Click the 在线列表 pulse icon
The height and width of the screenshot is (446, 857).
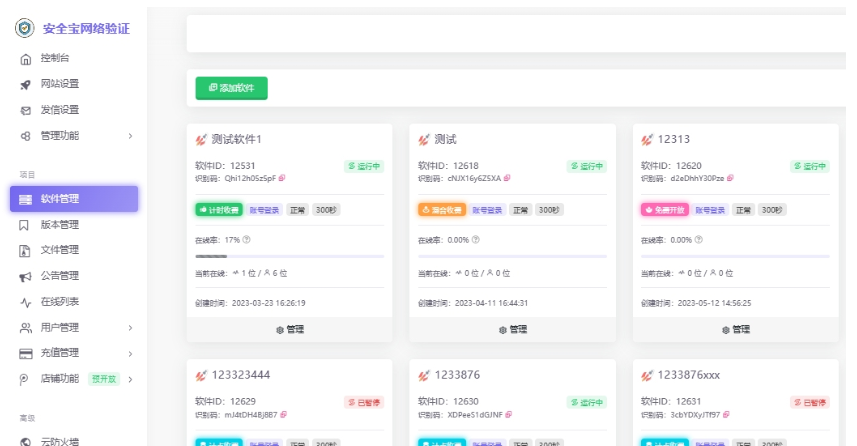tap(26, 302)
